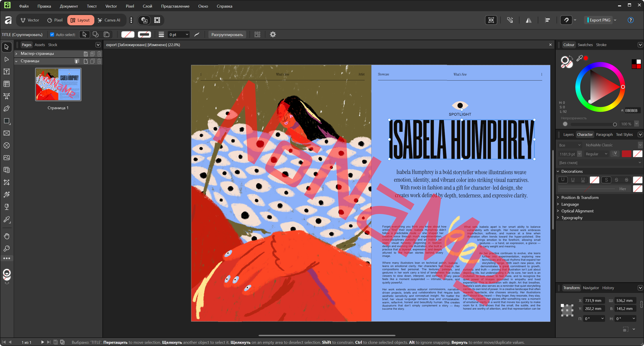Click the Разгруппировать button
Screen dimensions: 644x346
(x=227, y=34)
